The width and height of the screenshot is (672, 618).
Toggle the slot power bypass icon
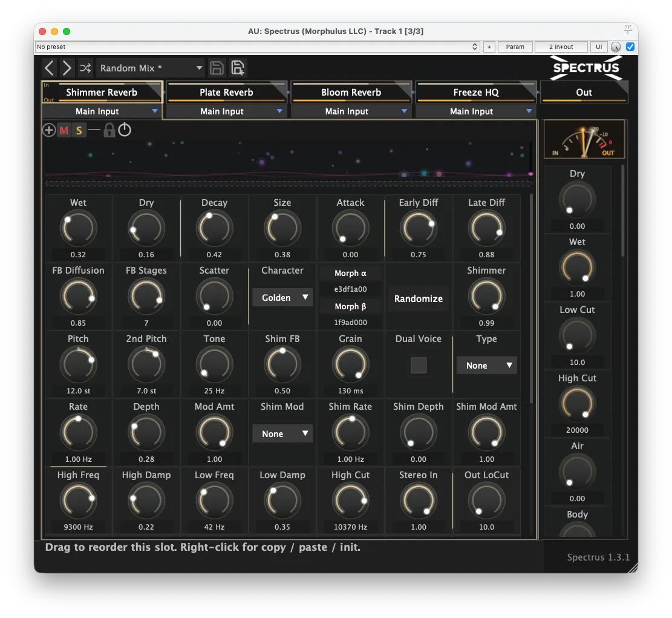click(x=124, y=130)
